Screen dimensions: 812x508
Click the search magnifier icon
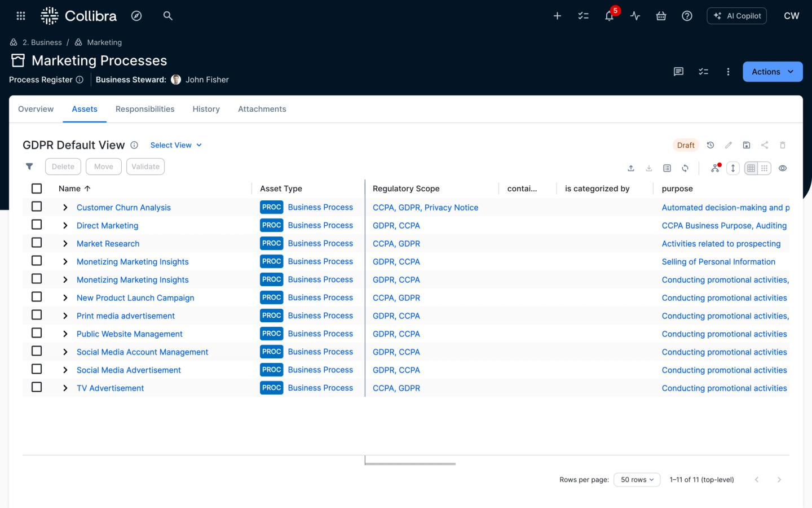(167, 16)
